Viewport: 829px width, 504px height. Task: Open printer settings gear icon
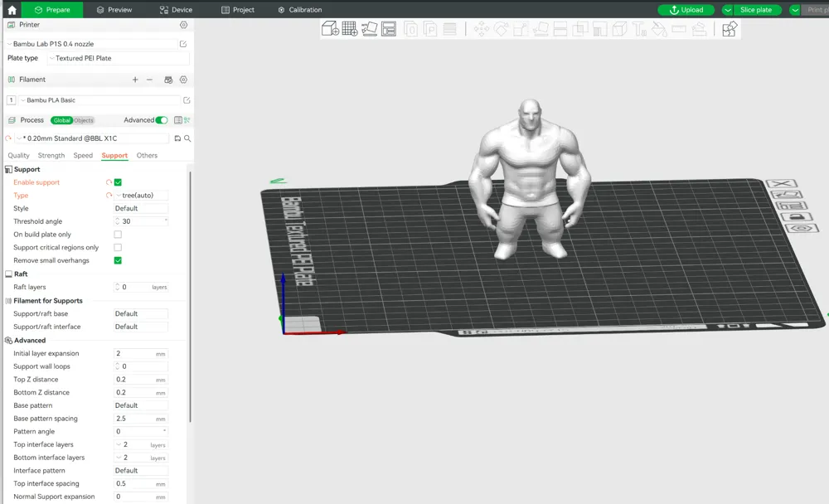183,25
